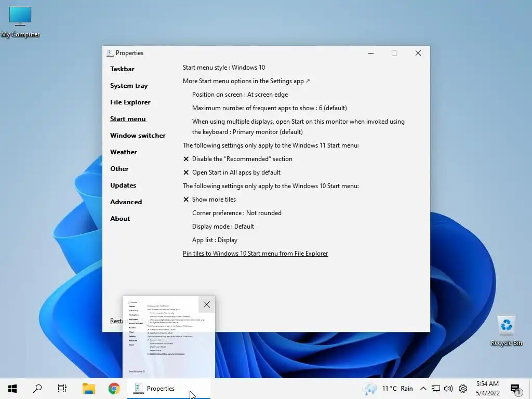Select the Other section
Image resolution: width=532 pixels, height=399 pixels.
[x=119, y=169]
